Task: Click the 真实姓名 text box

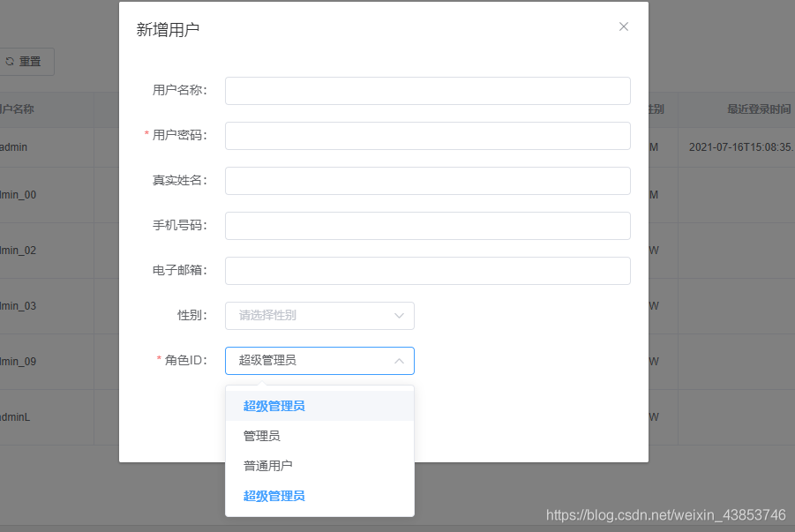Action: point(427,180)
